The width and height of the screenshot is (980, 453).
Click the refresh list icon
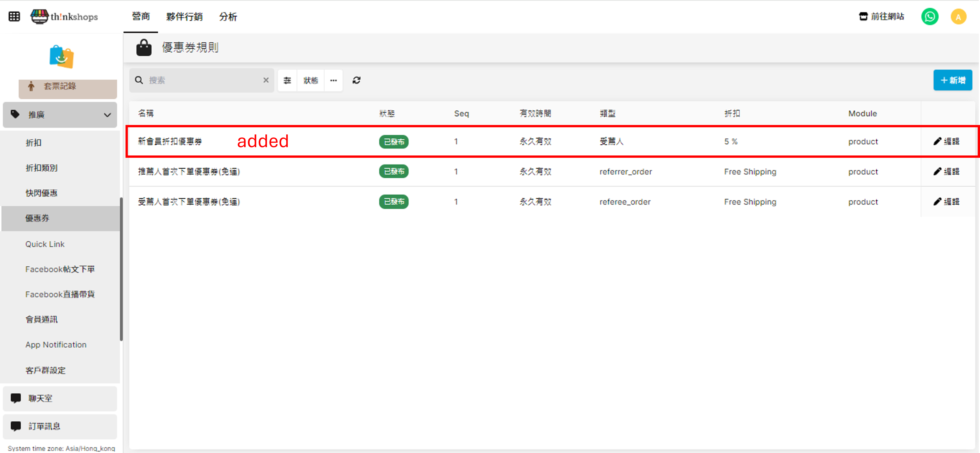pyautogui.click(x=356, y=80)
